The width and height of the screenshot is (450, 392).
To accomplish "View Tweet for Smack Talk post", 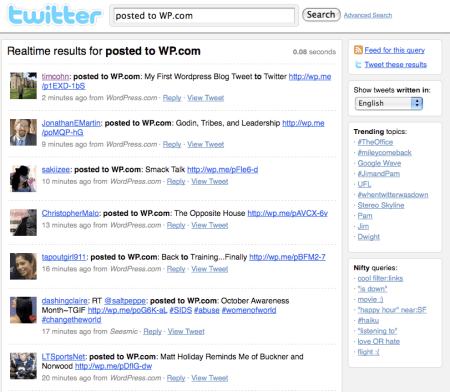I will tap(210, 182).
